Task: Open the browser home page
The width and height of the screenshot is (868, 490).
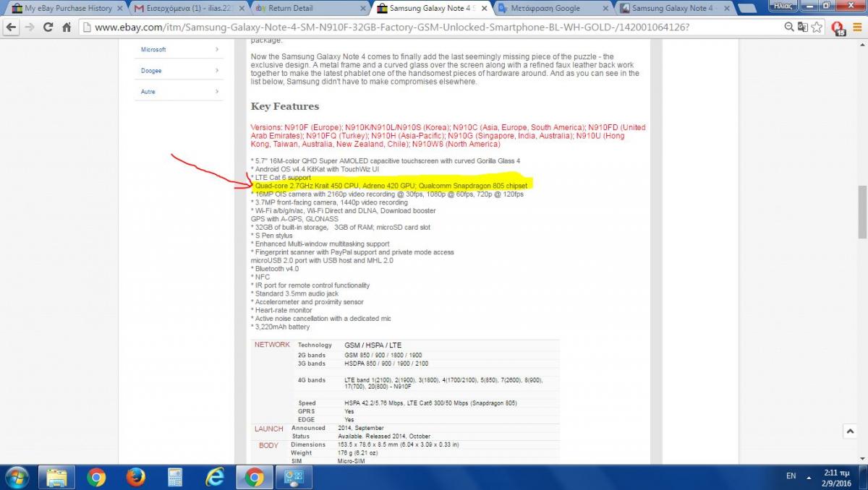Action: pyautogui.click(x=66, y=27)
